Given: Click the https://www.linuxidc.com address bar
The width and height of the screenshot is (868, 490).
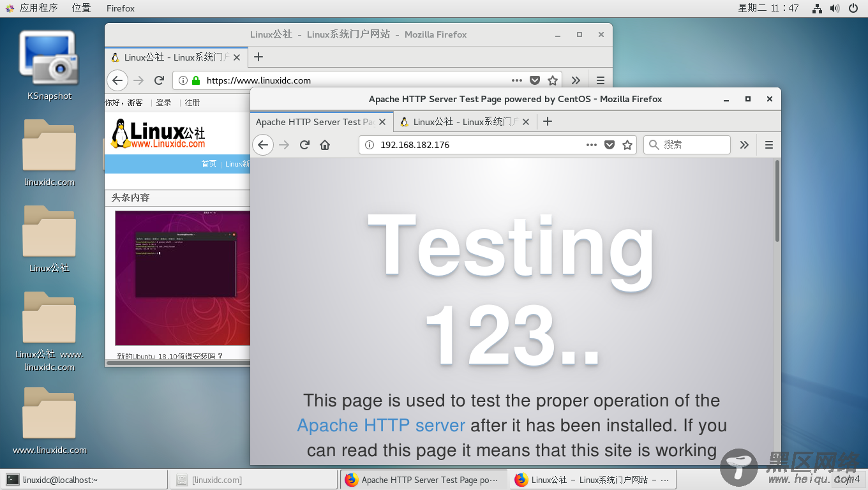Looking at the screenshot, I should pyautogui.click(x=367, y=80).
